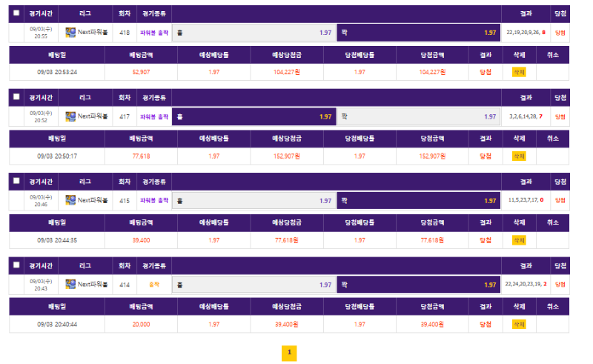
Task: Delete the 39,400 bet with 삭제 button
Action: click(519, 240)
